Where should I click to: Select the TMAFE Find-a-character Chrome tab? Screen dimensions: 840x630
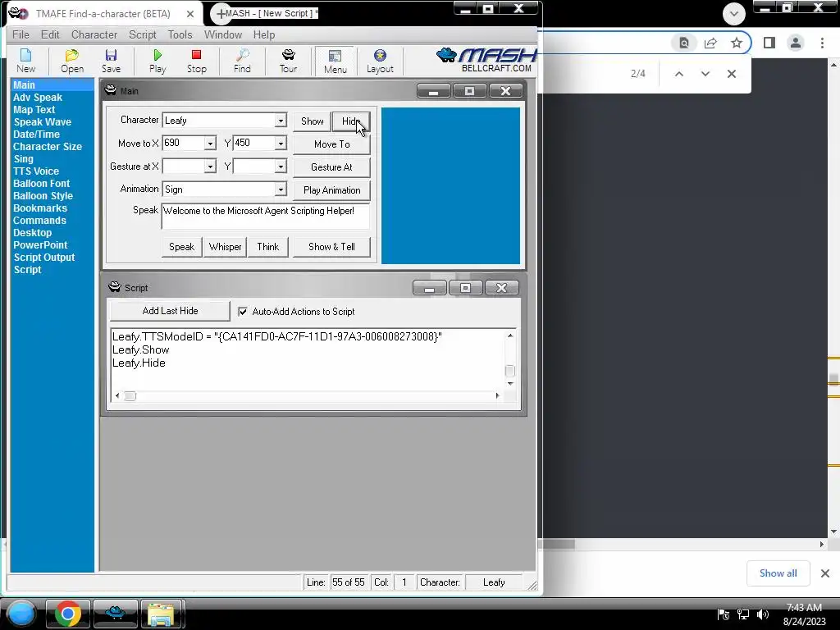(103, 14)
